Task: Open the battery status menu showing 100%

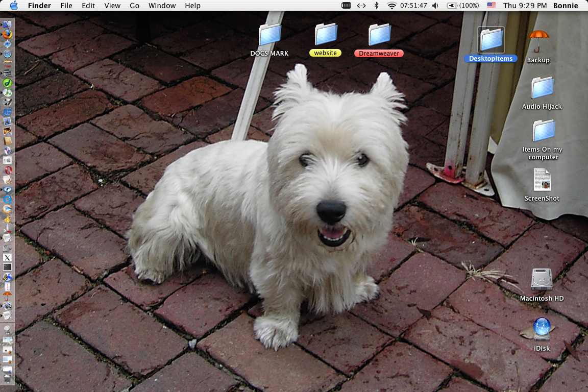Action: (x=463, y=5)
